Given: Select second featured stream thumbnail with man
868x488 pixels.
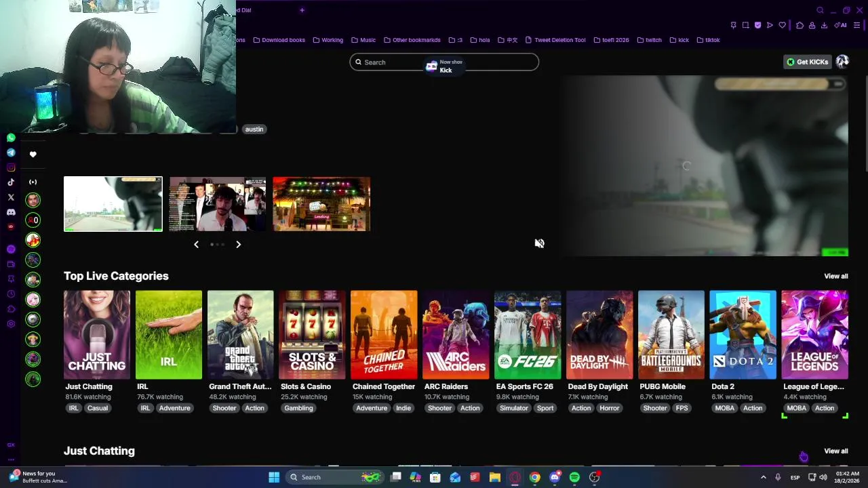Looking at the screenshot, I should (218, 204).
